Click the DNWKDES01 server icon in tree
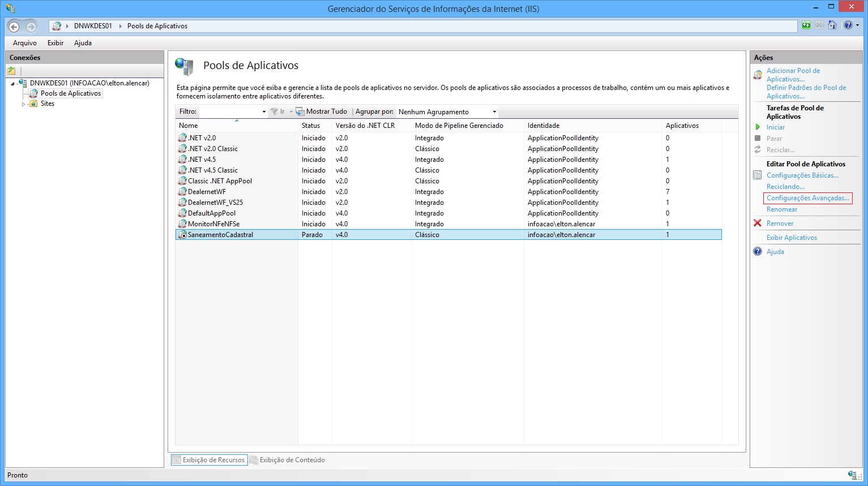The height and width of the screenshot is (486, 868). tap(23, 83)
